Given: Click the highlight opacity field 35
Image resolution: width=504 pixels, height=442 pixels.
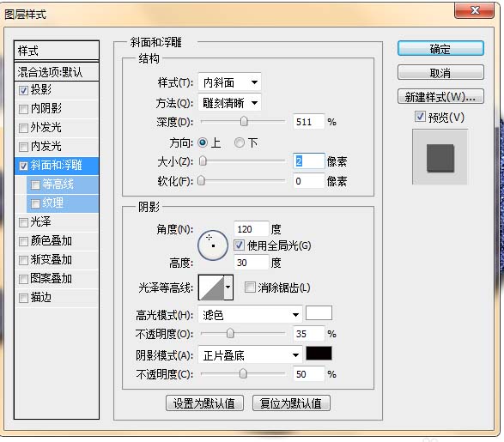Looking at the screenshot, I should click(x=308, y=334).
